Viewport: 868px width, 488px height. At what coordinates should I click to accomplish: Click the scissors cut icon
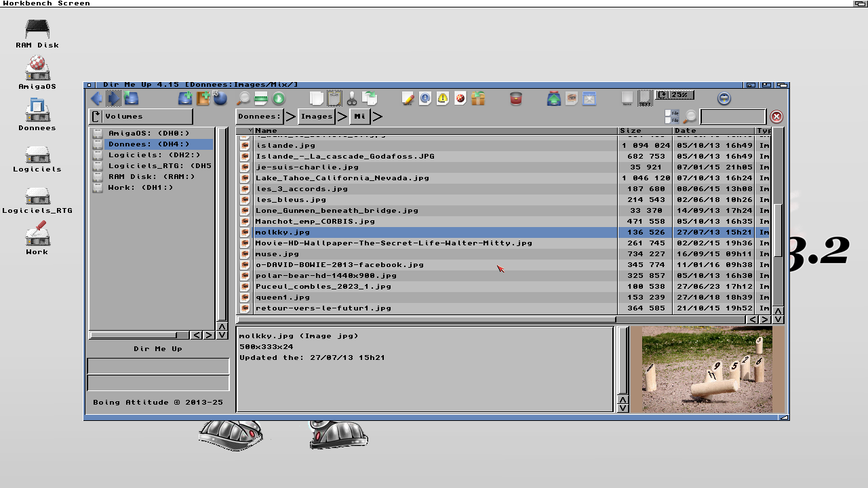click(x=351, y=98)
